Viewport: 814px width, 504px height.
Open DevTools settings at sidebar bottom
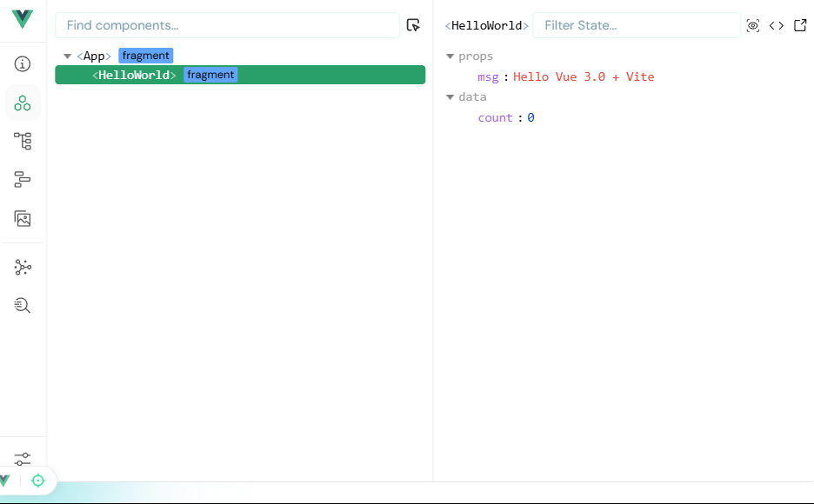click(x=23, y=458)
